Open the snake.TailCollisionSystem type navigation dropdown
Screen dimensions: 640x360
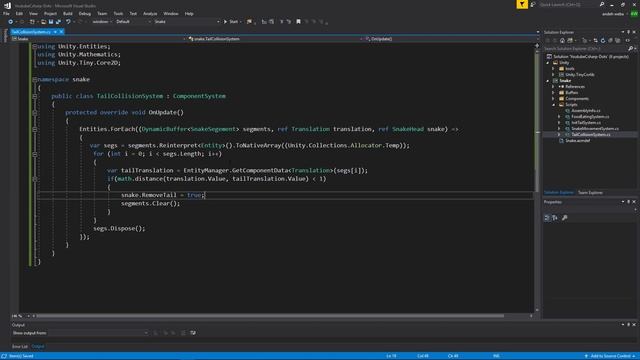coord(274,39)
